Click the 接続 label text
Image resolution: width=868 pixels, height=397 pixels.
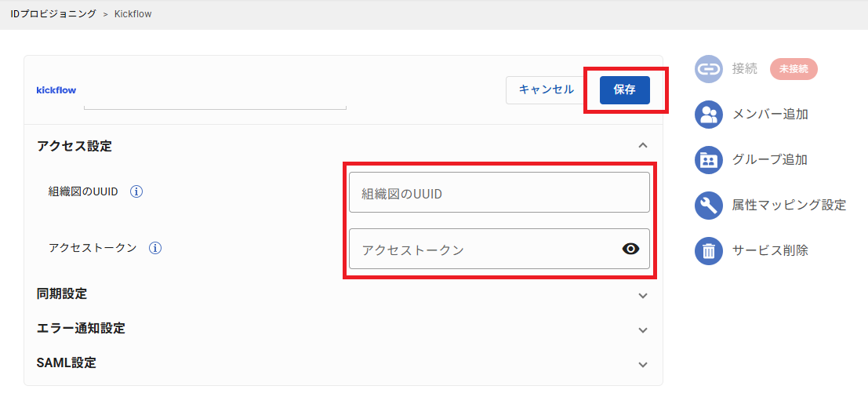coord(745,69)
